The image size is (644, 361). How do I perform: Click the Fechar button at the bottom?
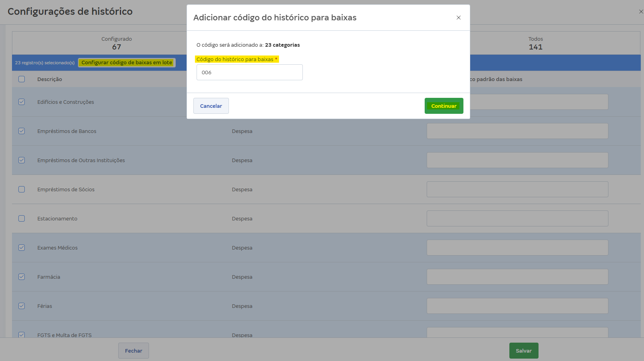click(133, 350)
